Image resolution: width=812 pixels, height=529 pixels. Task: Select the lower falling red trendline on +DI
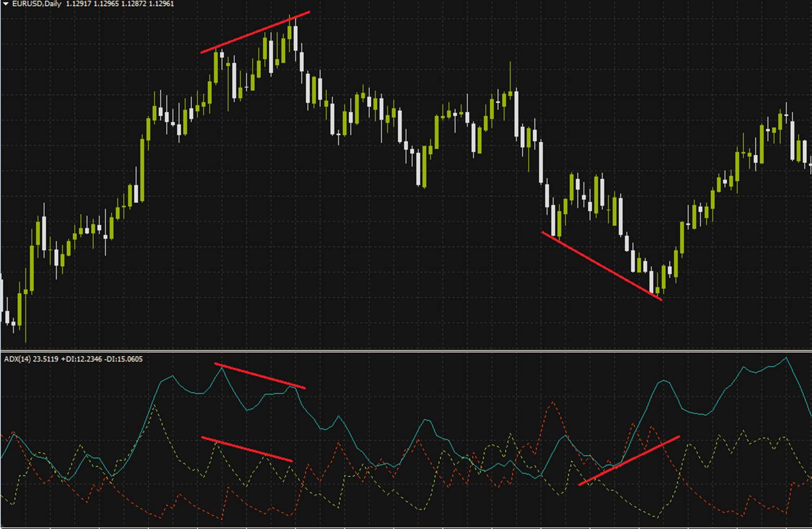tap(246, 449)
